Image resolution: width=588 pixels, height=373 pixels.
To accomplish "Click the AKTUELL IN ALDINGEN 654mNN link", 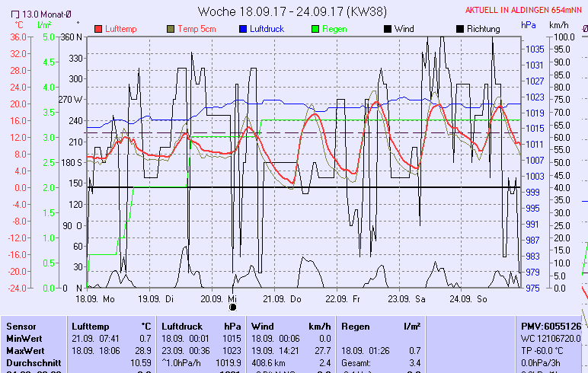I will [526, 11].
